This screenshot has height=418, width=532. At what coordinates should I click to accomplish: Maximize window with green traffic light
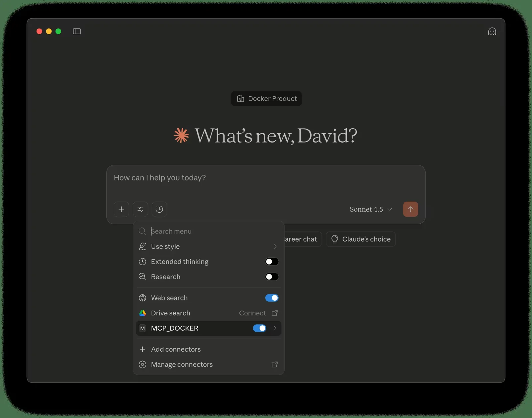[x=59, y=31]
